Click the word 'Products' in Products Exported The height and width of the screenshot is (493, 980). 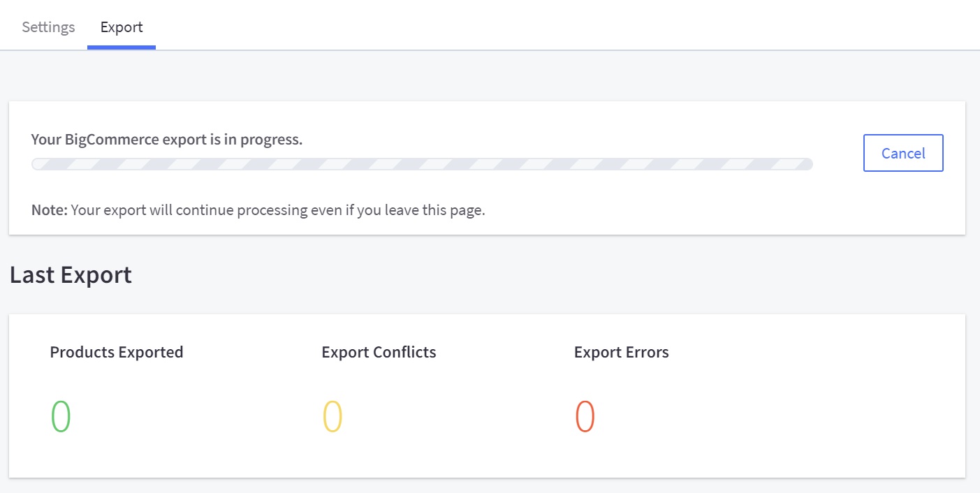81,352
